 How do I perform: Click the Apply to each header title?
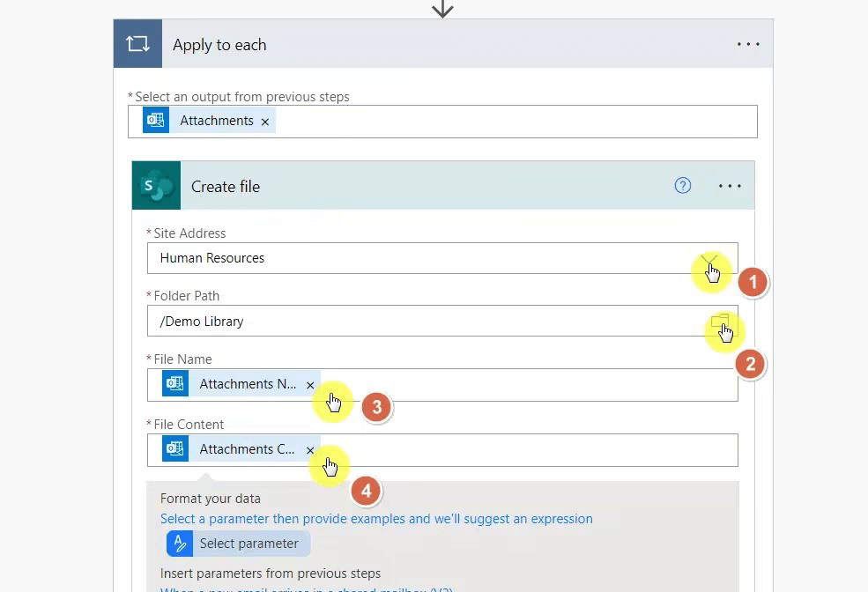[x=219, y=45]
